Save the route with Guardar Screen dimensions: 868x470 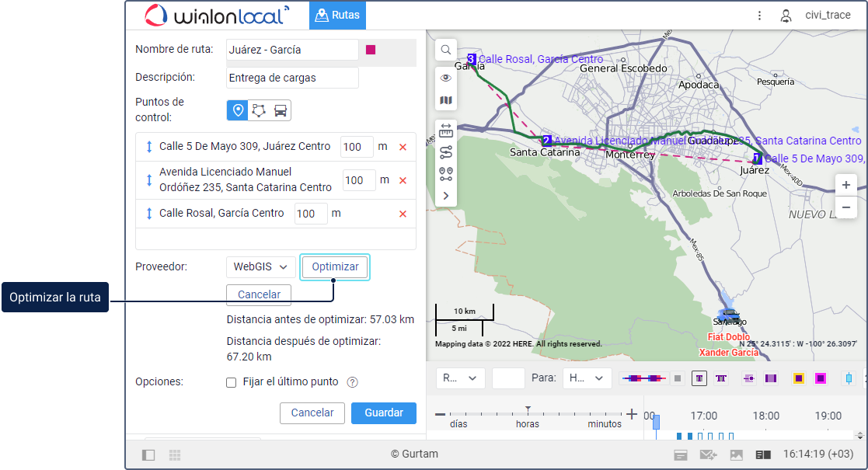(x=384, y=413)
